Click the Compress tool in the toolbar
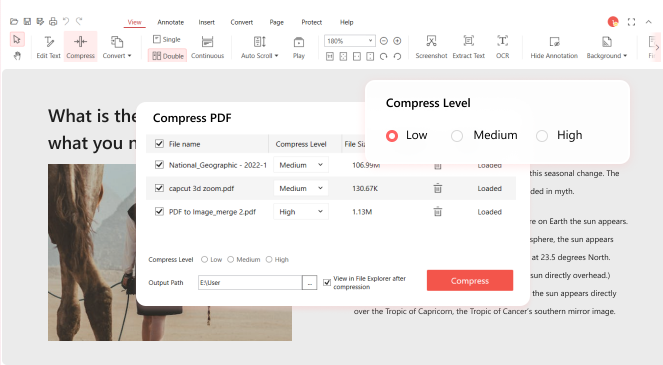Screen dimensions: 663x365 pos(80,47)
